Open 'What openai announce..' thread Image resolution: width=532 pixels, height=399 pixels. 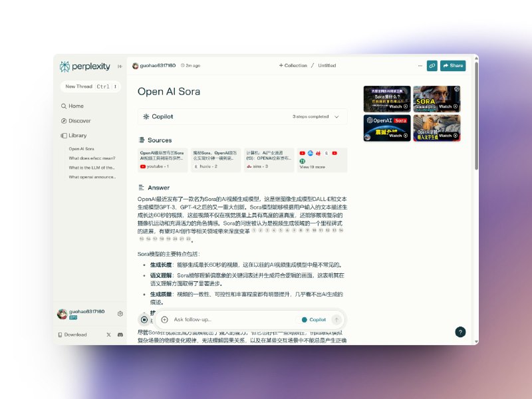point(92,177)
